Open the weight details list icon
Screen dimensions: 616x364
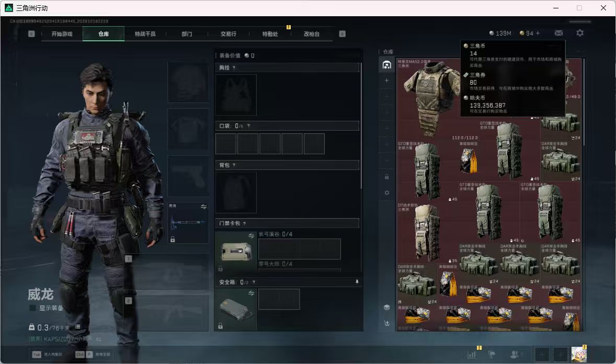point(78,327)
